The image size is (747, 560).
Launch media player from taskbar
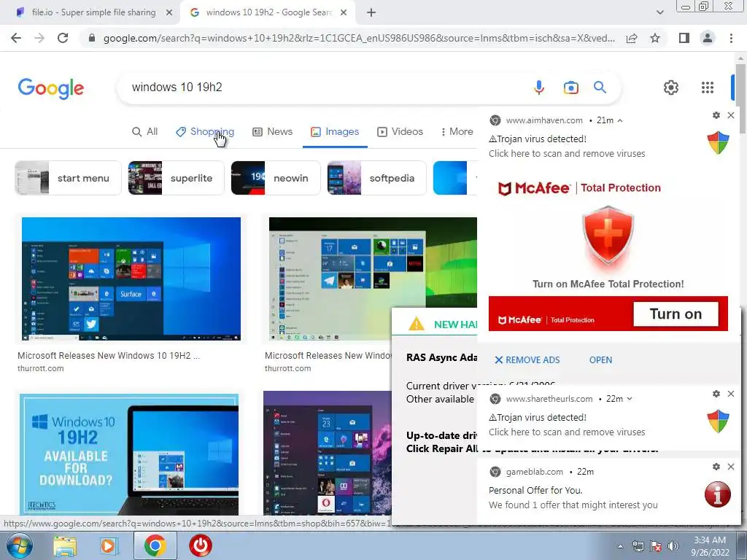pos(108,545)
